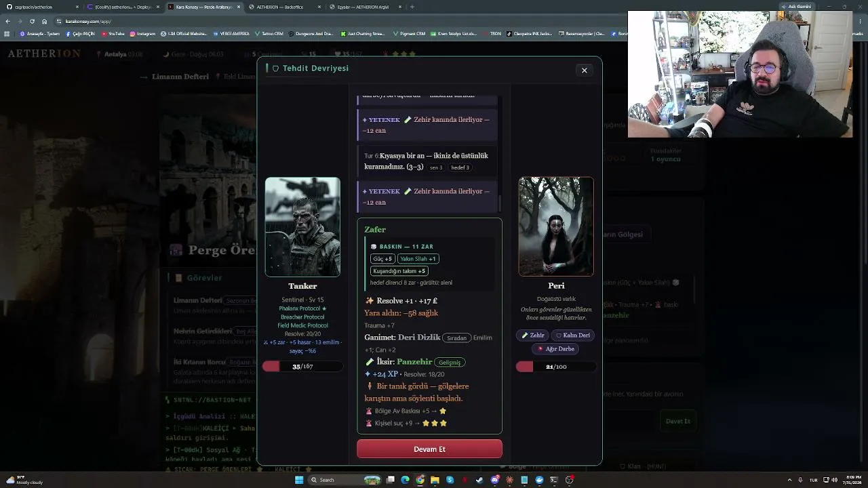868x488 pixels.
Task: Open the VERGİ AMERİKA bookmark
Action: tap(232, 33)
